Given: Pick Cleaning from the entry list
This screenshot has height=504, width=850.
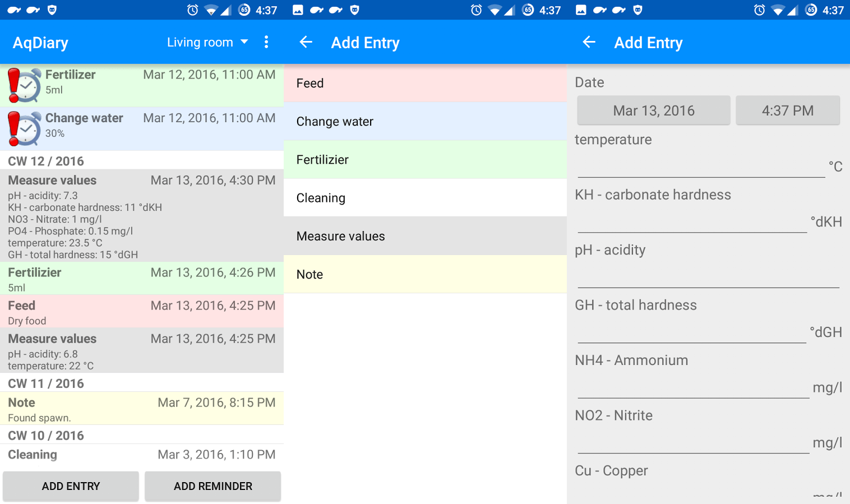Looking at the screenshot, I should [x=425, y=198].
